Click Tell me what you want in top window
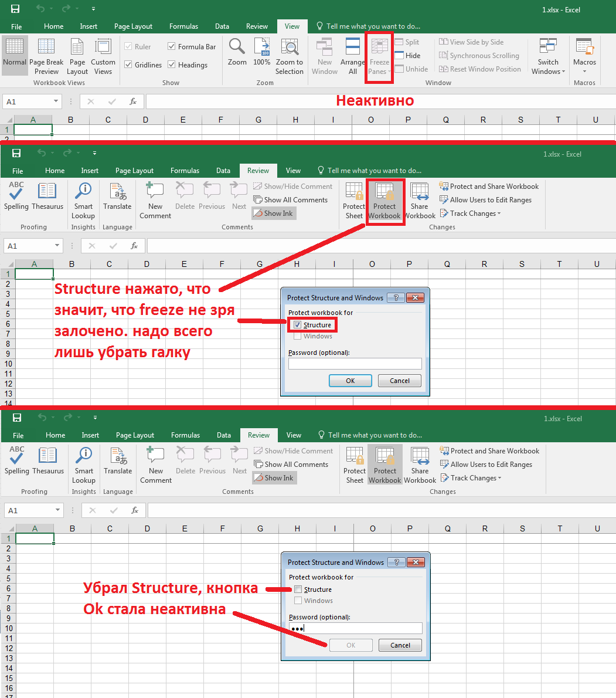Screen dimensions: 616x698 click(x=368, y=26)
